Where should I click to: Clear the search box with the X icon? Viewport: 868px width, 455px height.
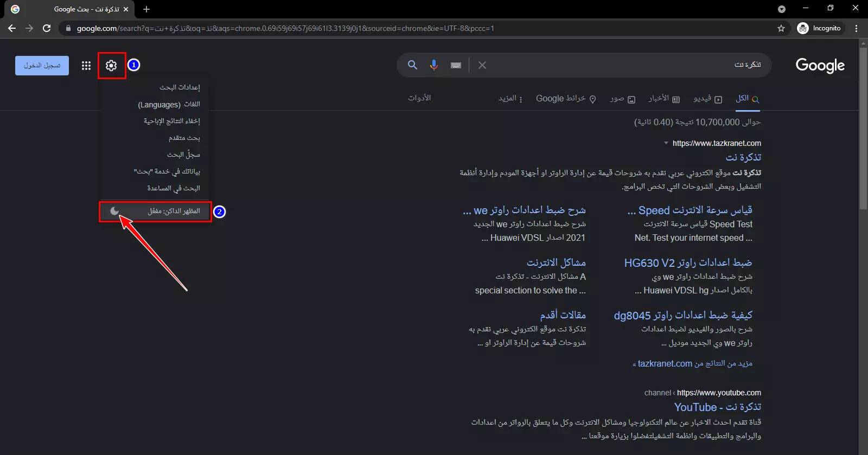482,65
